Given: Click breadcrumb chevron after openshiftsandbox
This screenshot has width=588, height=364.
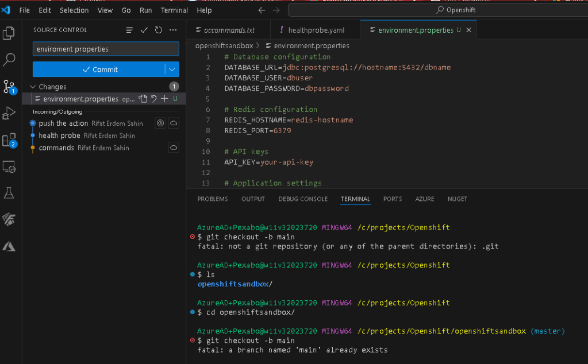Looking at the screenshot, I should [258, 46].
